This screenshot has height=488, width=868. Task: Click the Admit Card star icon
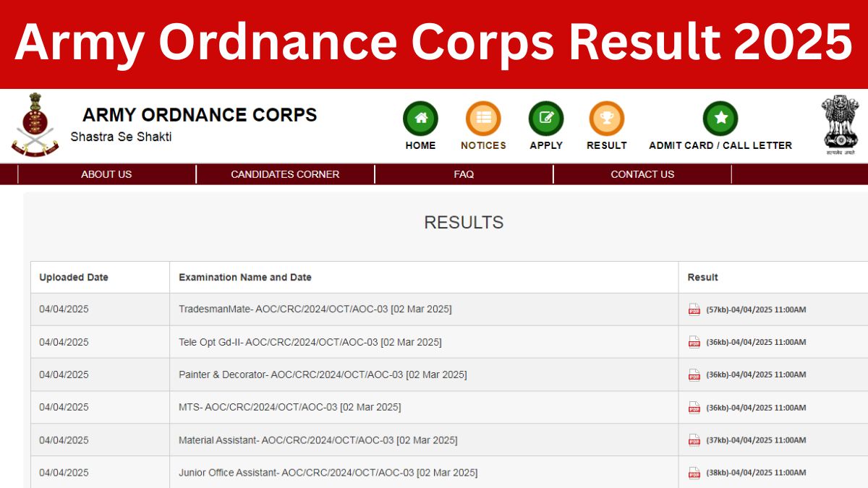point(720,119)
